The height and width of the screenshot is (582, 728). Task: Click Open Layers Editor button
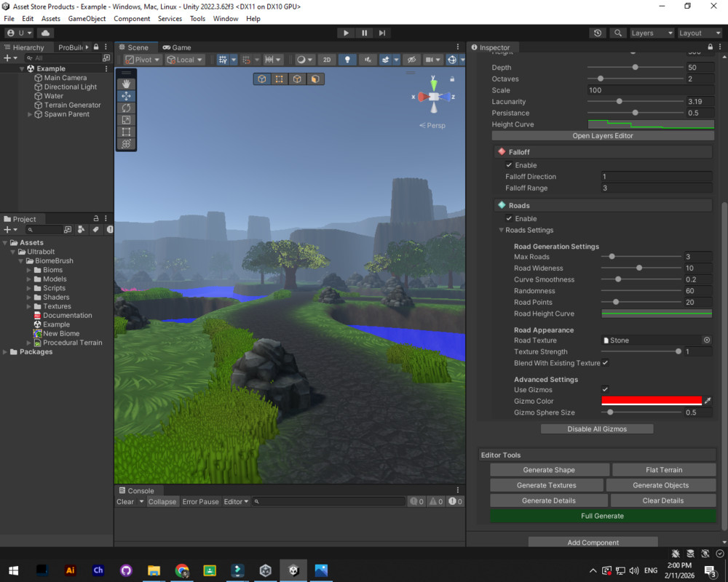[x=603, y=135]
